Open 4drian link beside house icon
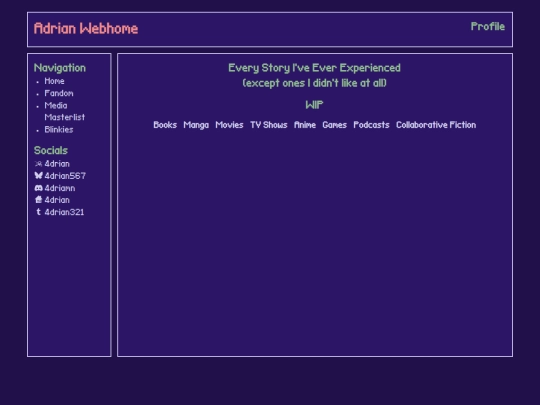 pos(57,200)
